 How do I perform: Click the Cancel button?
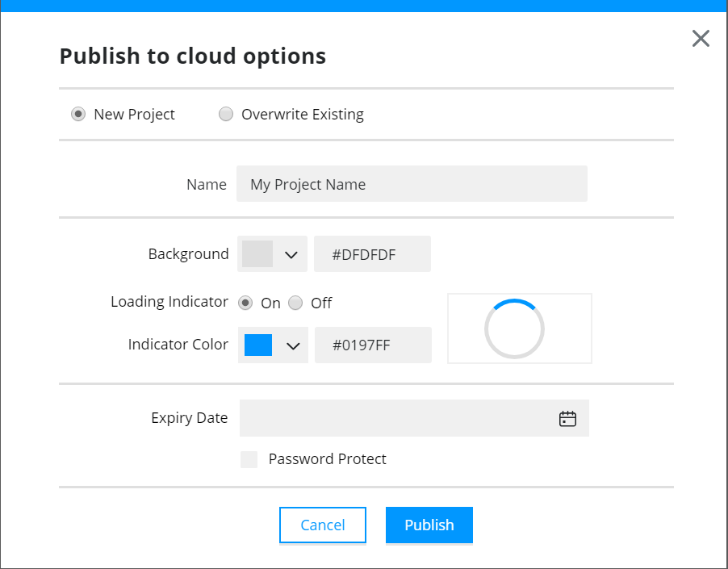click(323, 525)
